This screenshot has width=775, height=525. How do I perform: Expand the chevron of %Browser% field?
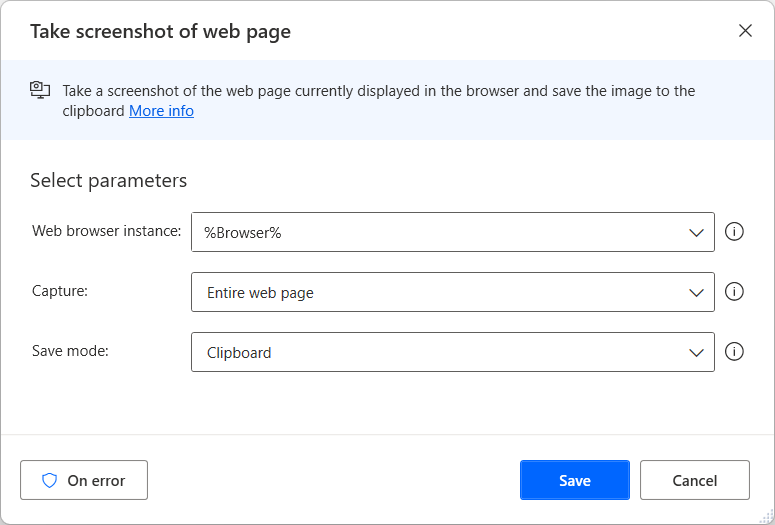click(696, 233)
